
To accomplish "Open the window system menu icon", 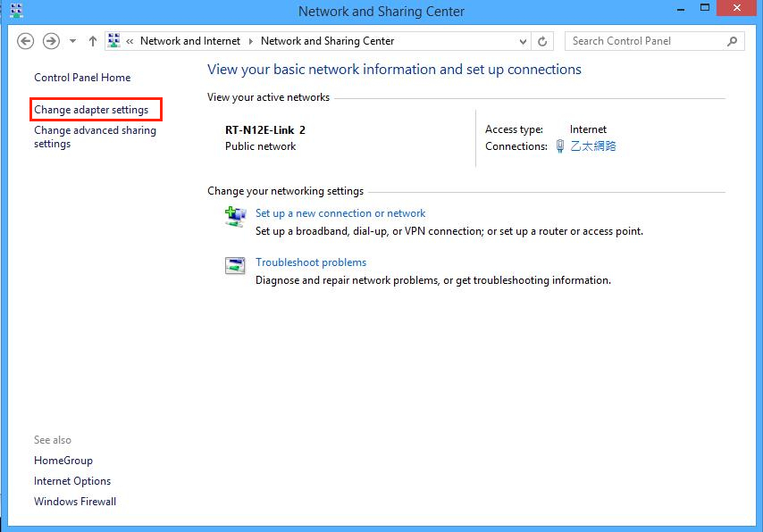I will 16,12.
